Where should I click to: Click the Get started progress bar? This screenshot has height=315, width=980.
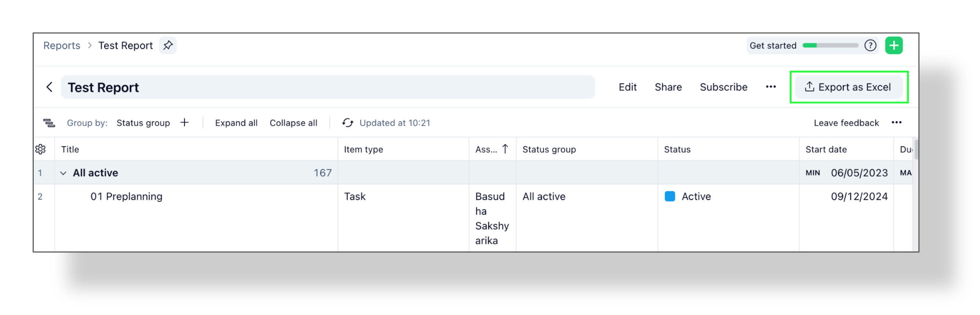(x=830, y=45)
